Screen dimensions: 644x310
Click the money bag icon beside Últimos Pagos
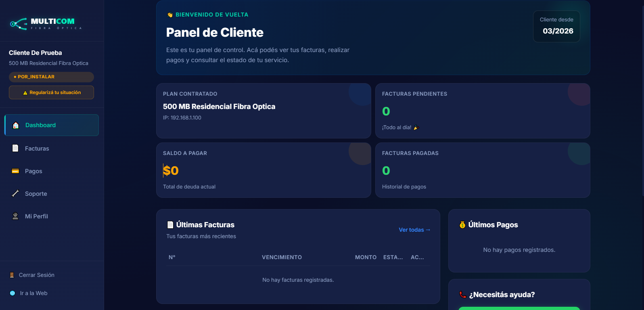tap(462, 225)
